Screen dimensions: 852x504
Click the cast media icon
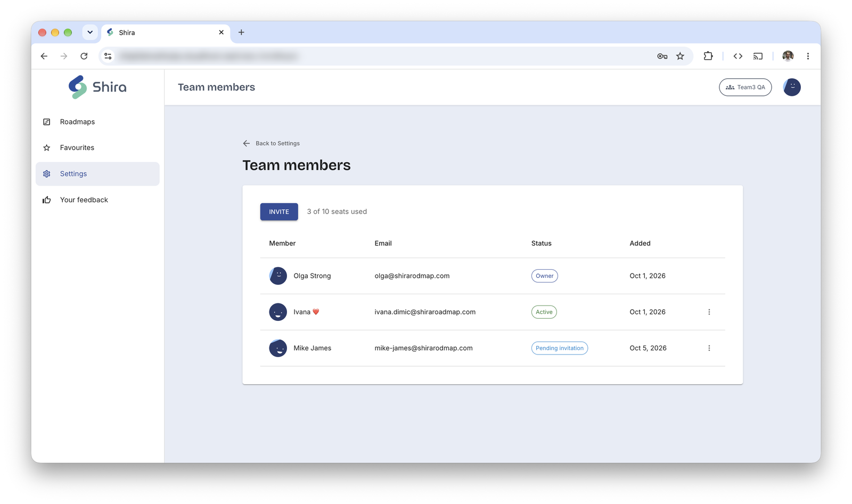pos(758,56)
